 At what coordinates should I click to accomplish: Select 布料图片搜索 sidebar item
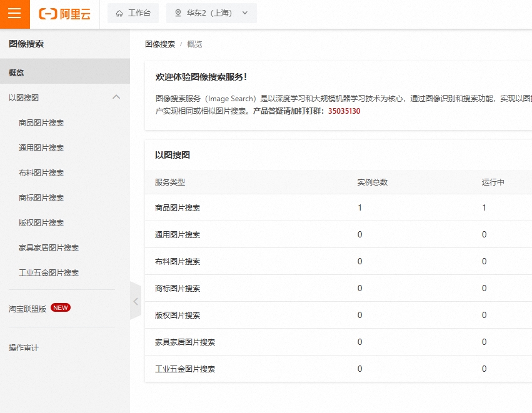[x=41, y=172]
